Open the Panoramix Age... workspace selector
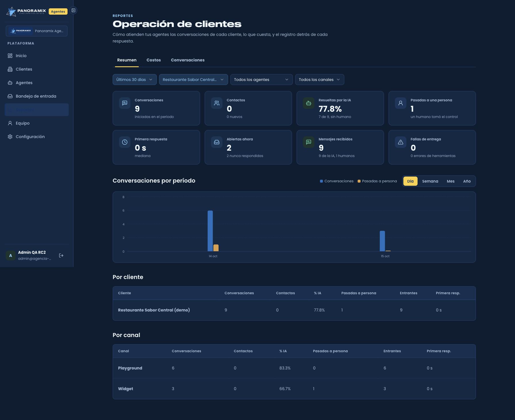 point(36,31)
